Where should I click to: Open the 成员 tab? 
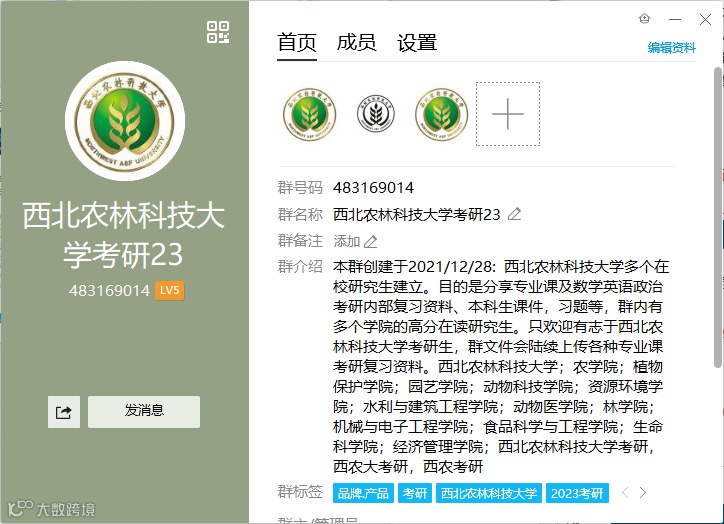356,43
